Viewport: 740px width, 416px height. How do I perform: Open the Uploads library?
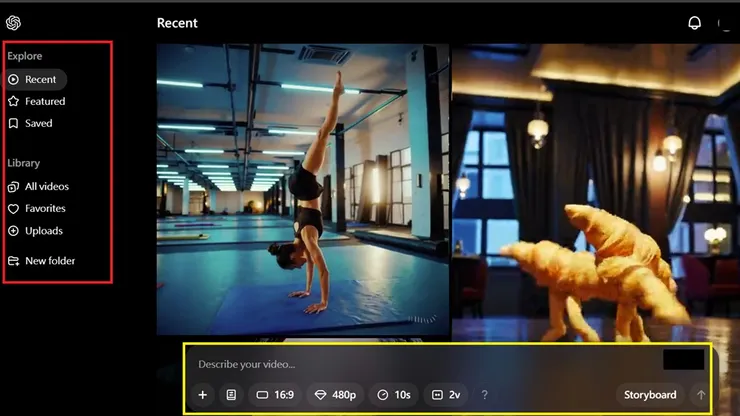pos(35,231)
